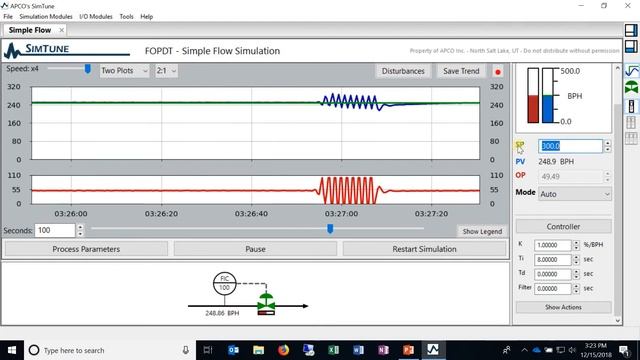Open the Tools menu

126,17
